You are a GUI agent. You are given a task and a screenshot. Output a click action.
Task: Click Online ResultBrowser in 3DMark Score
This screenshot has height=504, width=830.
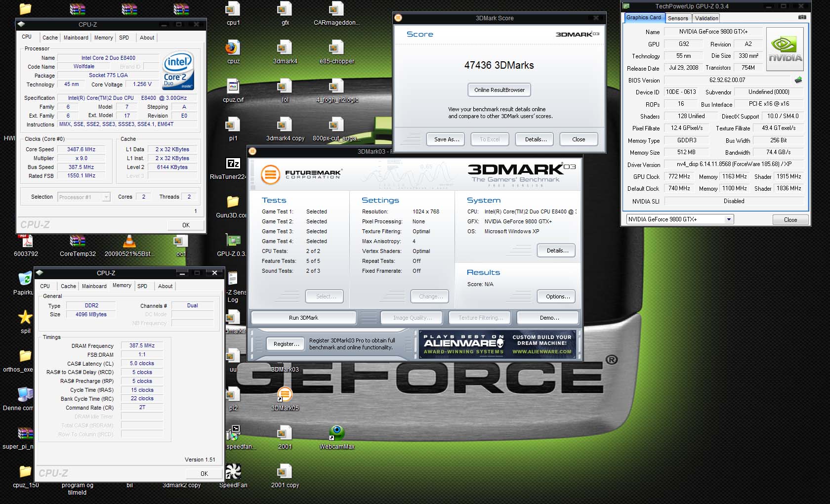499,90
